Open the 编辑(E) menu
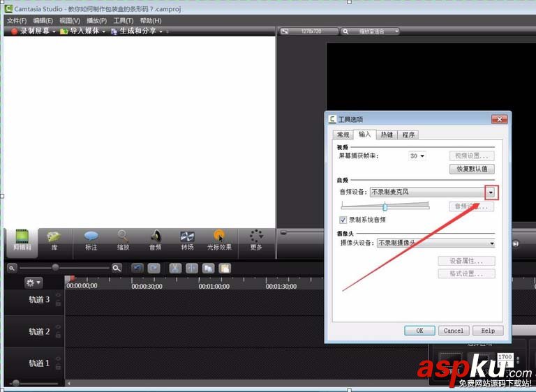The width and height of the screenshot is (536, 392). coord(43,20)
